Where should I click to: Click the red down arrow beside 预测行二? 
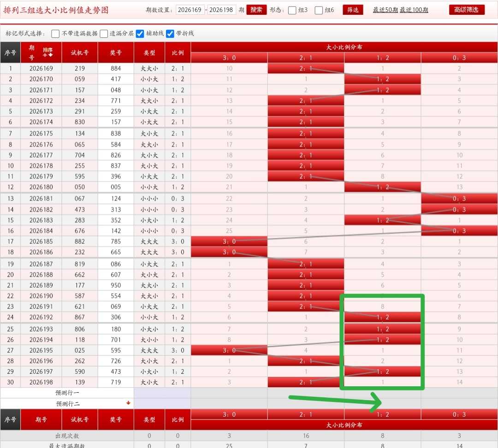click(128, 403)
